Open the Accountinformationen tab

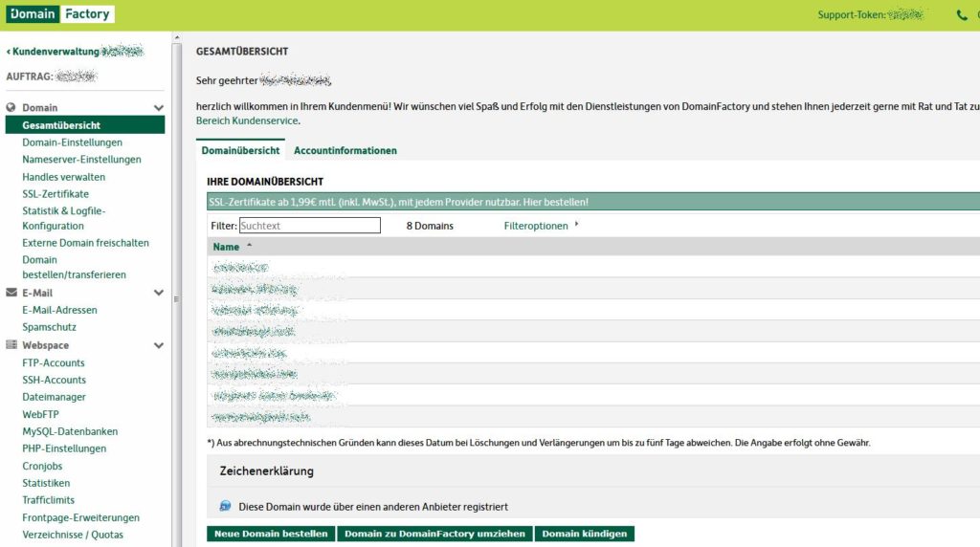345,150
